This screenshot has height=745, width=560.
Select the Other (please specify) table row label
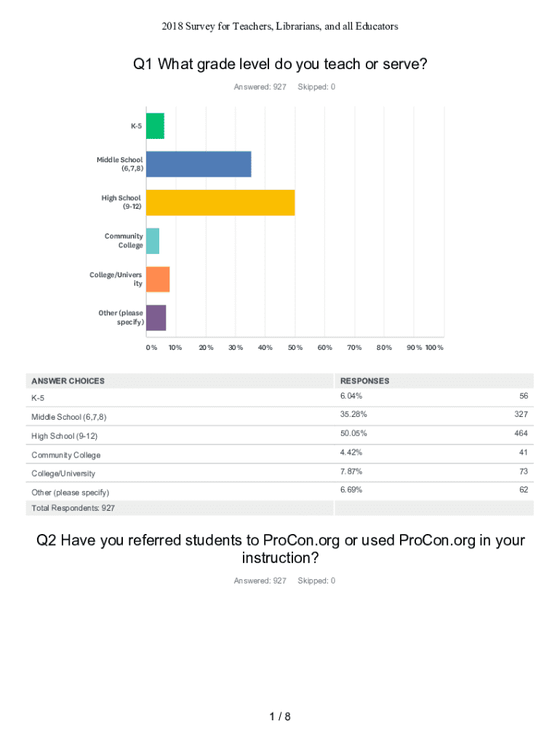pyautogui.click(x=70, y=493)
